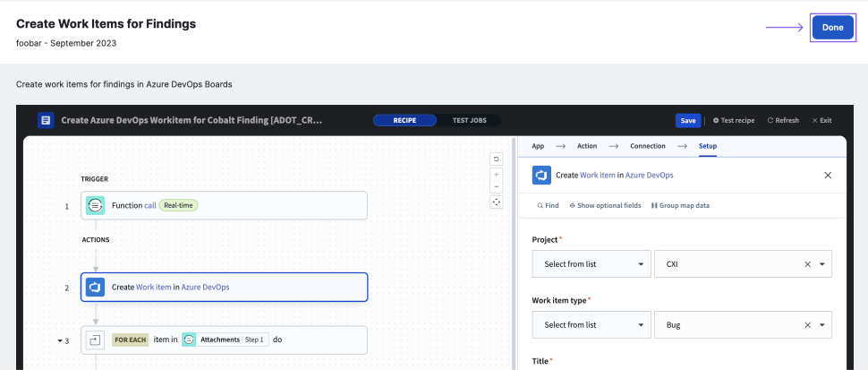Click the Azure DevOps icon in step 2
Screen dimensions: 868x370
[x=95, y=287]
